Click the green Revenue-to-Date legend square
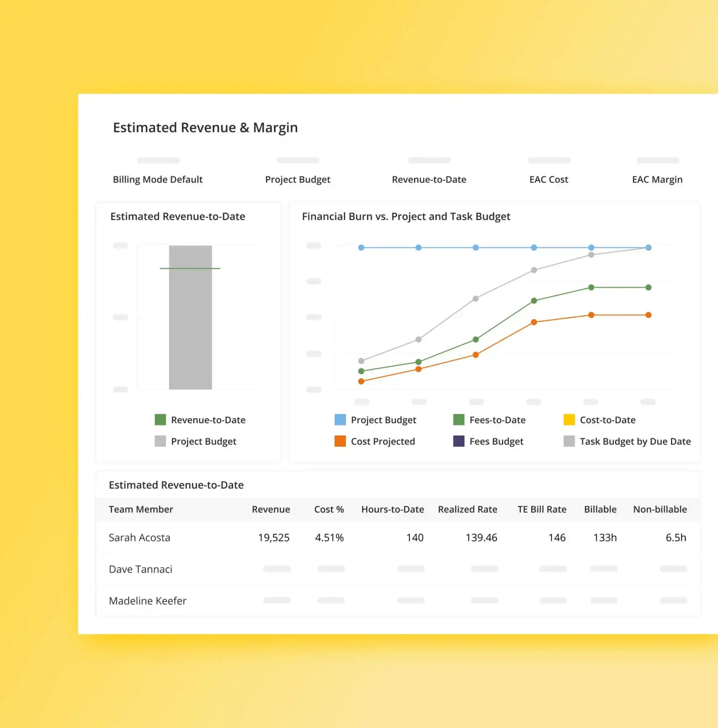 point(160,420)
